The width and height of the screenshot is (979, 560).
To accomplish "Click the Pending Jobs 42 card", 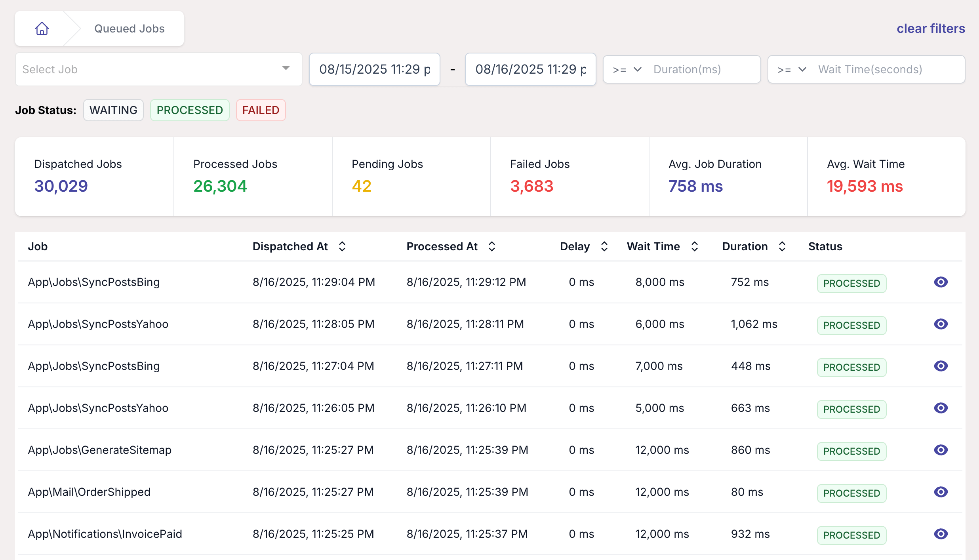I will [411, 177].
